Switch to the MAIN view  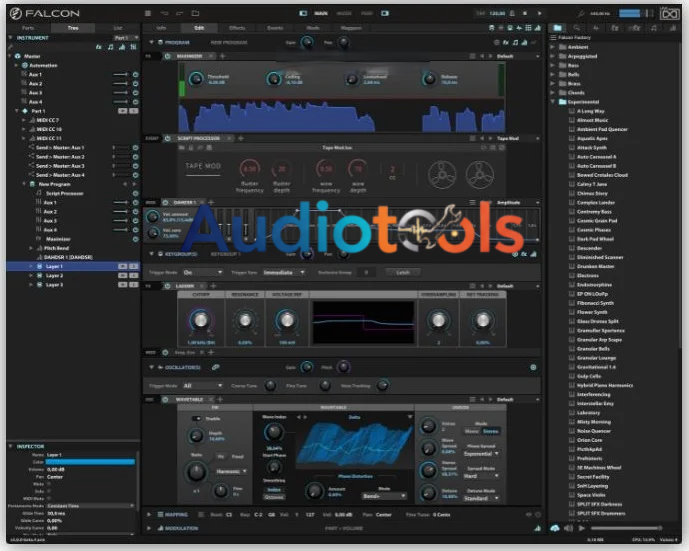[x=321, y=13]
